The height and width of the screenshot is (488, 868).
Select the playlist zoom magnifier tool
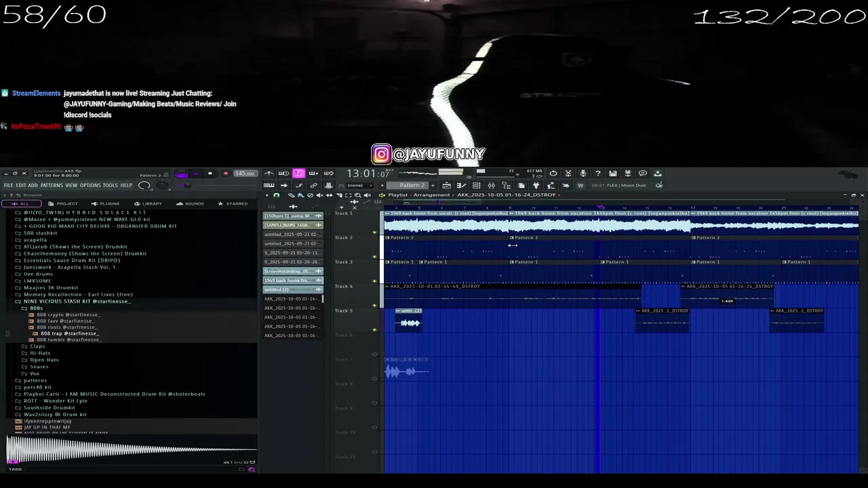(x=358, y=195)
